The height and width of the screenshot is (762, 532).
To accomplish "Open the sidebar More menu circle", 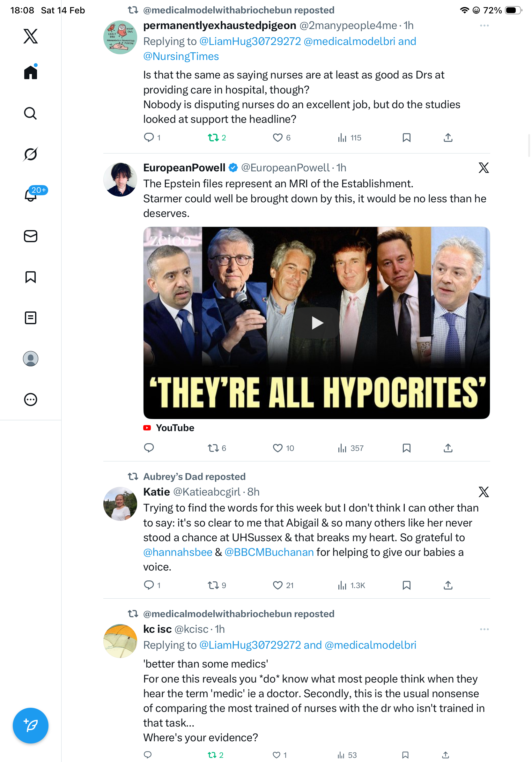I will (31, 399).
